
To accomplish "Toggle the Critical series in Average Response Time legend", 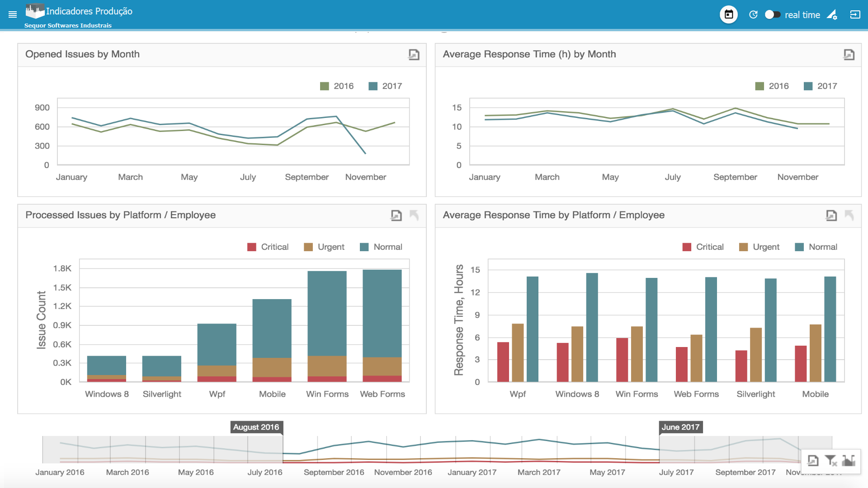I will click(703, 247).
